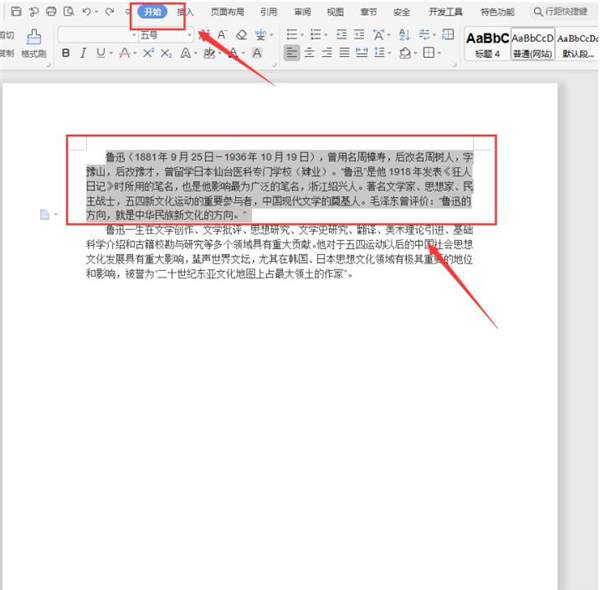Toggle align left

point(292,52)
